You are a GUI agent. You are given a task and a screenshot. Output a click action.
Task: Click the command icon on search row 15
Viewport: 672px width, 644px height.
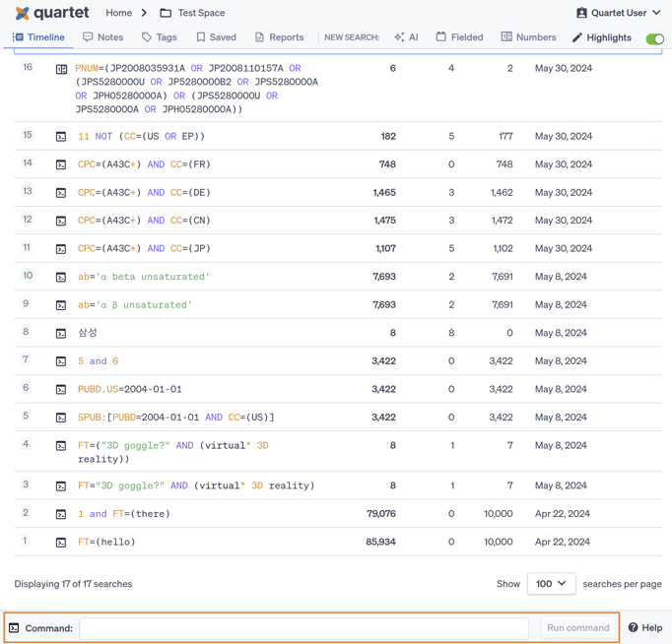(x=61, y=137)
